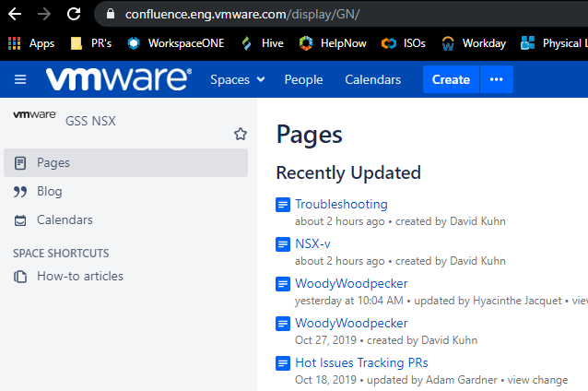
Task: Click the address bar URL field
Action: click(x=341, y=14)
